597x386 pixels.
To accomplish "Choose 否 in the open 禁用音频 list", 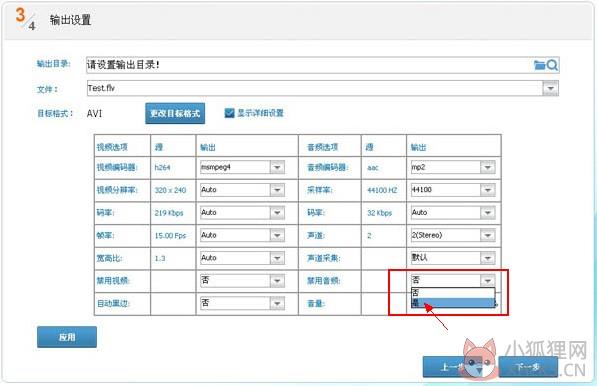I will click(x=453, y=292).
